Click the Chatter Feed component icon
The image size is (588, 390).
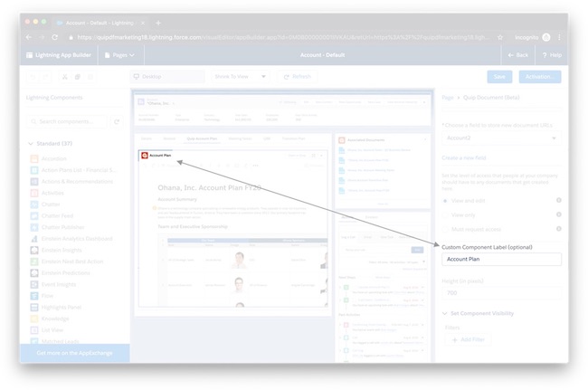[34, 216]
